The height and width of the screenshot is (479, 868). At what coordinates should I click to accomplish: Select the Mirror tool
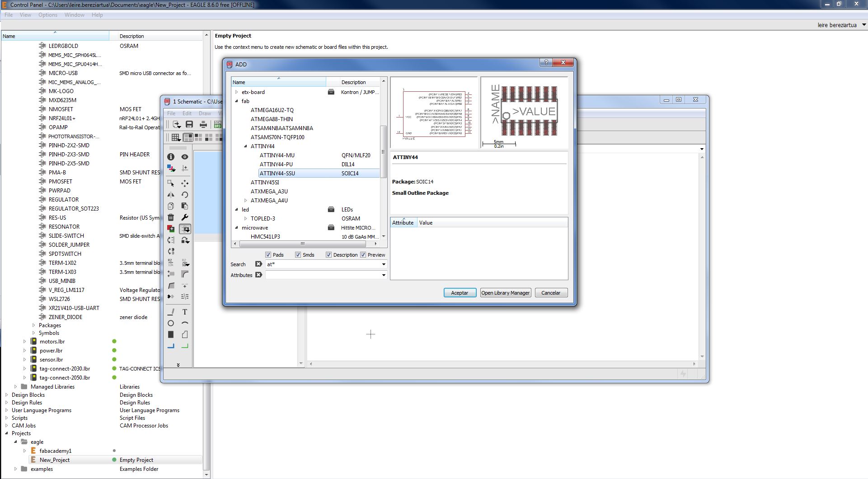(171, 195)
